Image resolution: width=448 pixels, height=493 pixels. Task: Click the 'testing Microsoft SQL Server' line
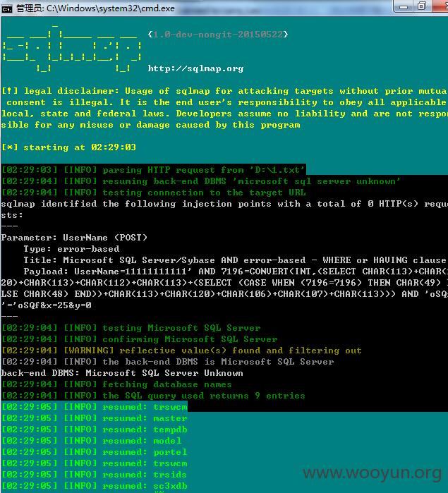(131, 328)
